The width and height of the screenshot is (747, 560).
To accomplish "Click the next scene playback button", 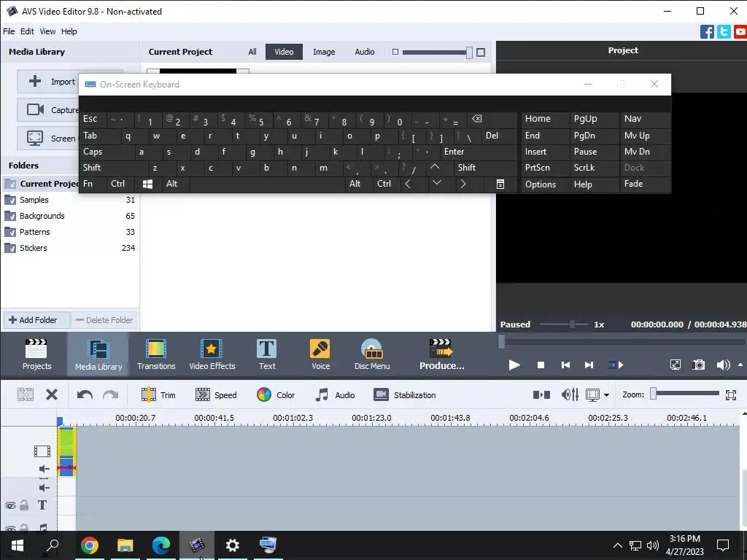I will (x=616, y=365).
